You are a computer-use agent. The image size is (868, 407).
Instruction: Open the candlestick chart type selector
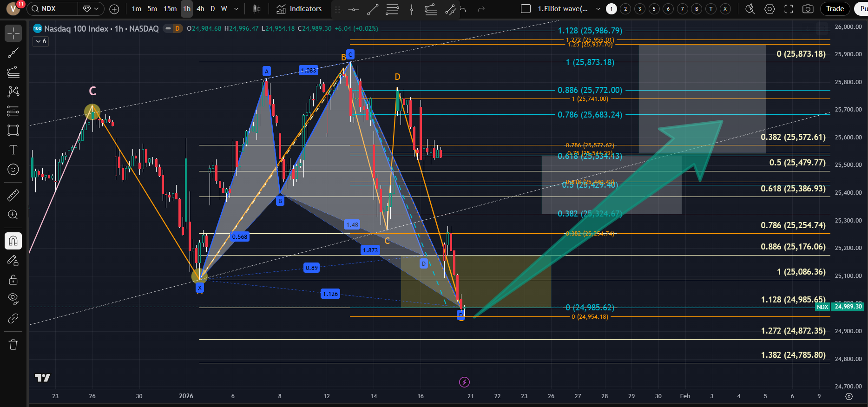tap(256, 9)
